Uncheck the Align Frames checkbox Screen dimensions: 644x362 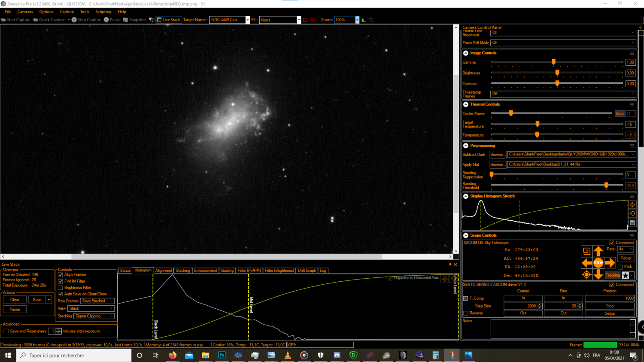coord(60,274)
